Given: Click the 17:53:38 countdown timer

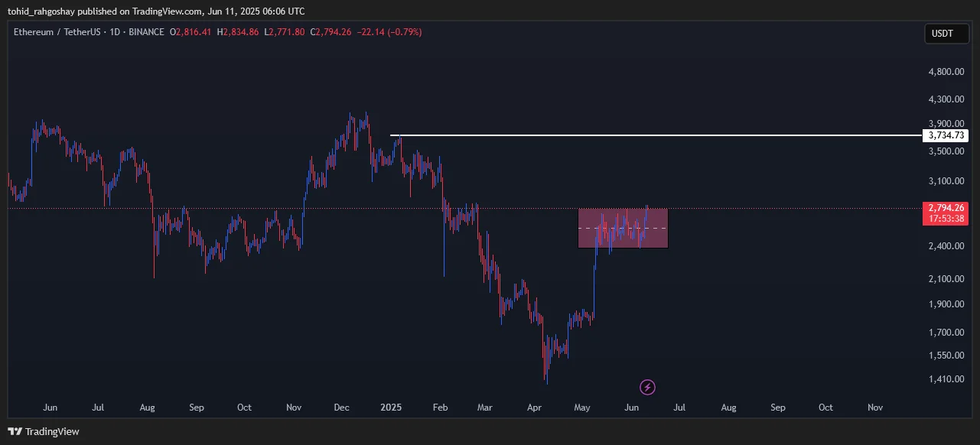Looking at the screenshot, I should (x=946, y=219).
